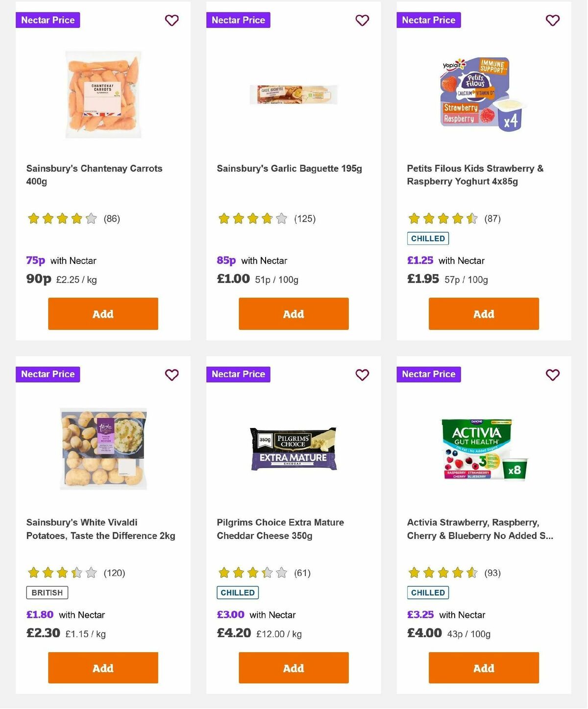Add Pilgrims Choice Cheddar to basket

[293, 667]
